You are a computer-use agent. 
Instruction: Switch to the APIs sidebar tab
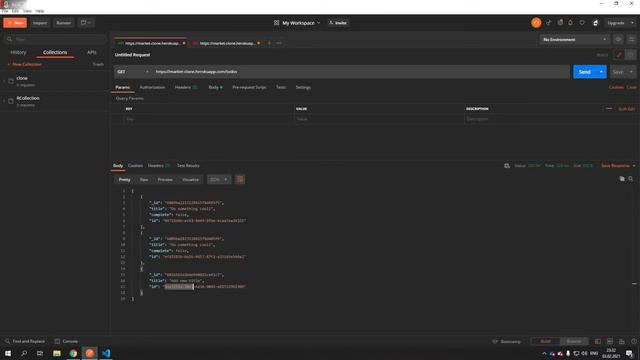click(91, 52)
